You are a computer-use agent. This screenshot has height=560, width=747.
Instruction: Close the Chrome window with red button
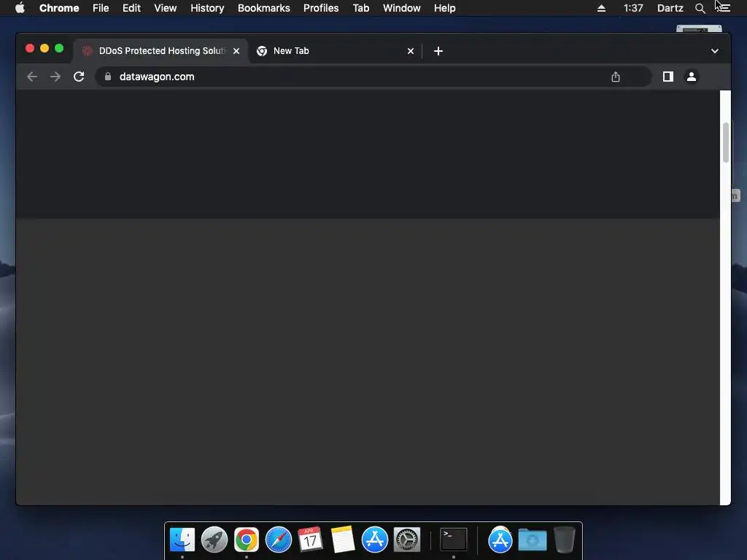tap(29, 48)
